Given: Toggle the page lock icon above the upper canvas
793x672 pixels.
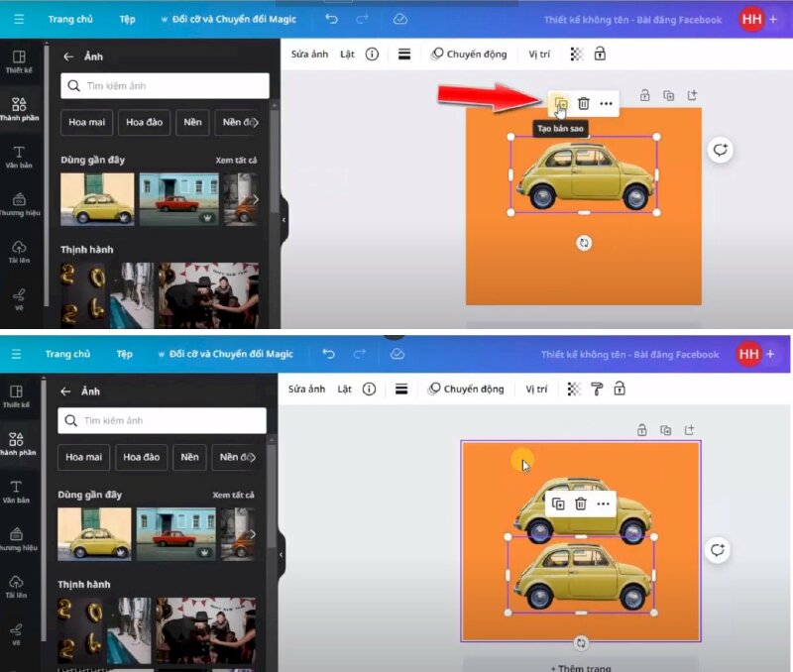Looking at the screenshot, I should coord(644,95).
